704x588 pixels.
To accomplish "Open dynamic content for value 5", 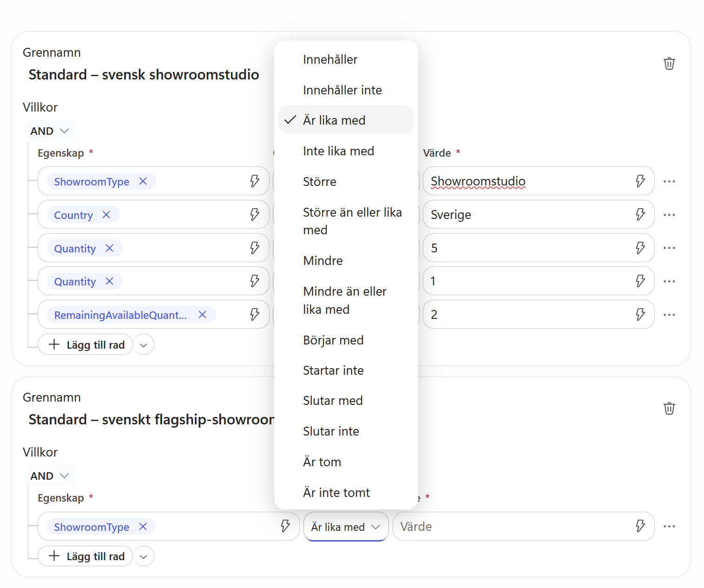I will 640,248.
